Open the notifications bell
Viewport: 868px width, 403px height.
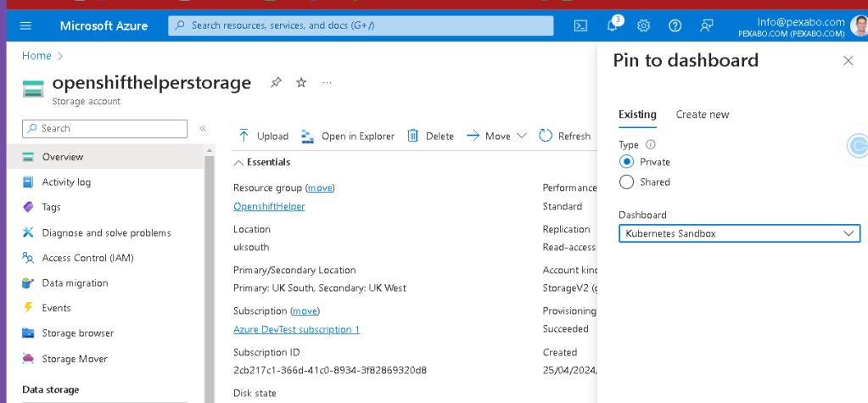tap(613, 25)
